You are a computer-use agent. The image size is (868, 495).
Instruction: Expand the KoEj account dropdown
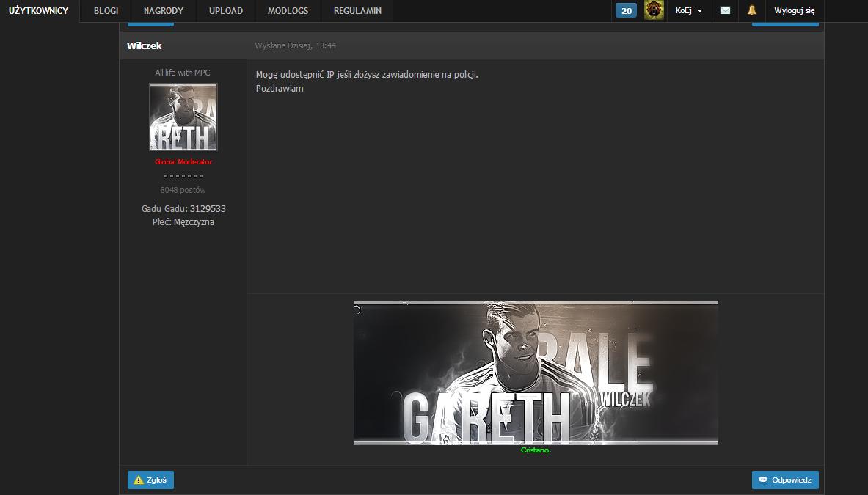click(689, 10)
